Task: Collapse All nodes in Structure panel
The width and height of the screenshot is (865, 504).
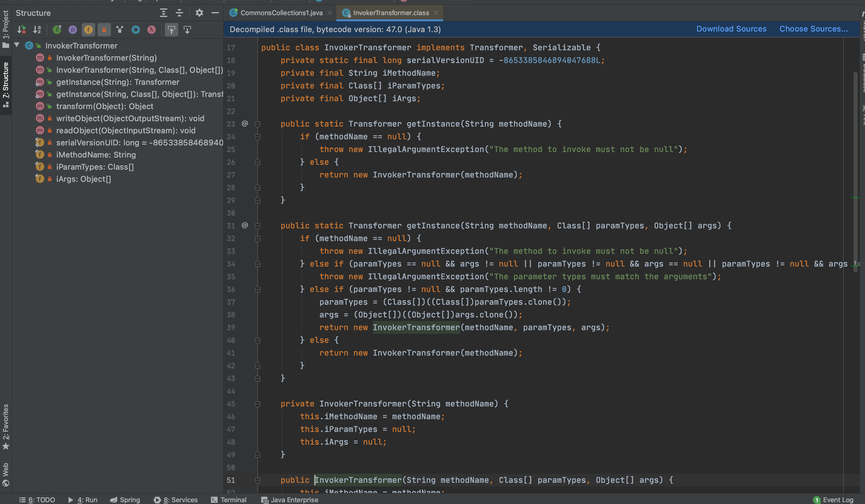Action: click(x=179, y=13)
